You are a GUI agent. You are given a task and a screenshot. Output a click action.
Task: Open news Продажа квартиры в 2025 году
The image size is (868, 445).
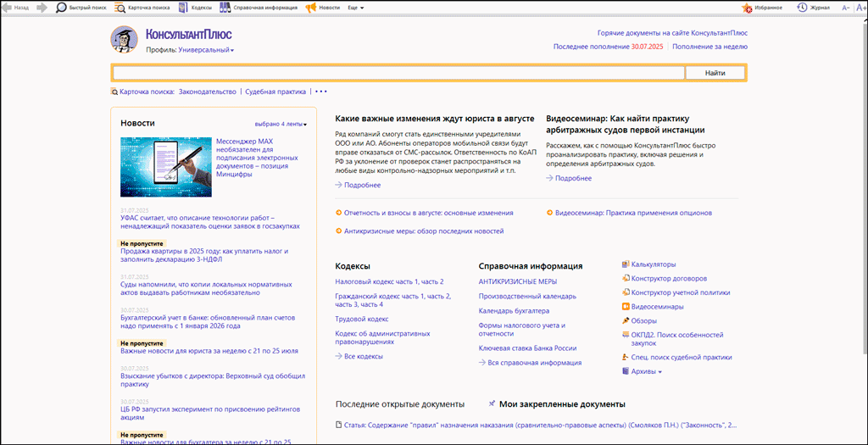click(x=204, y=255)
